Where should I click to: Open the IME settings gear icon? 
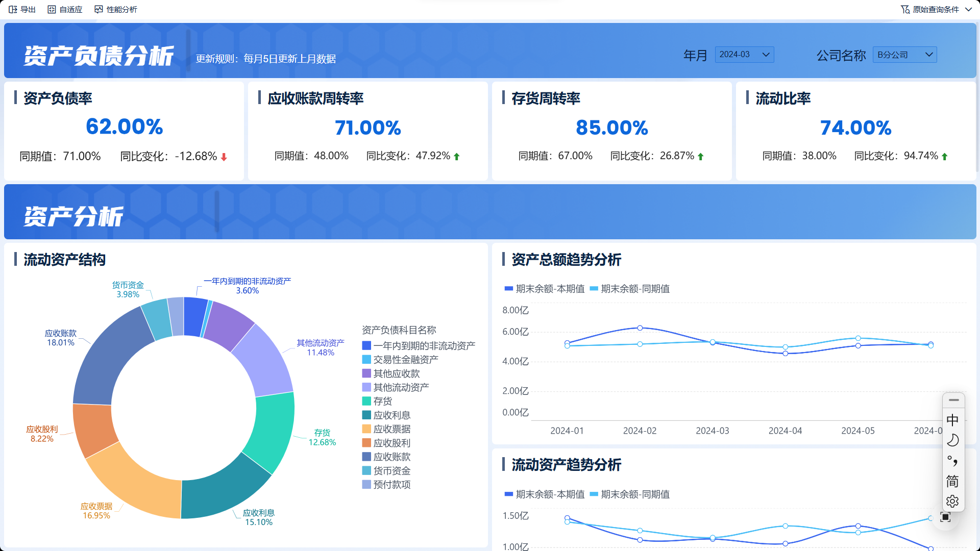pyautogui.click(x=952, y=502)
